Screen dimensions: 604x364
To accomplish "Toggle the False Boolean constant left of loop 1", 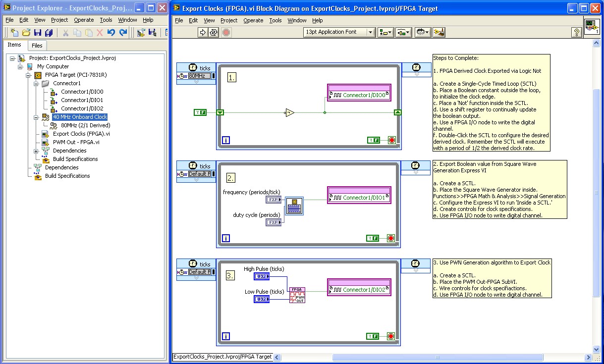I will pyautogui.click(x=200, y=112).
